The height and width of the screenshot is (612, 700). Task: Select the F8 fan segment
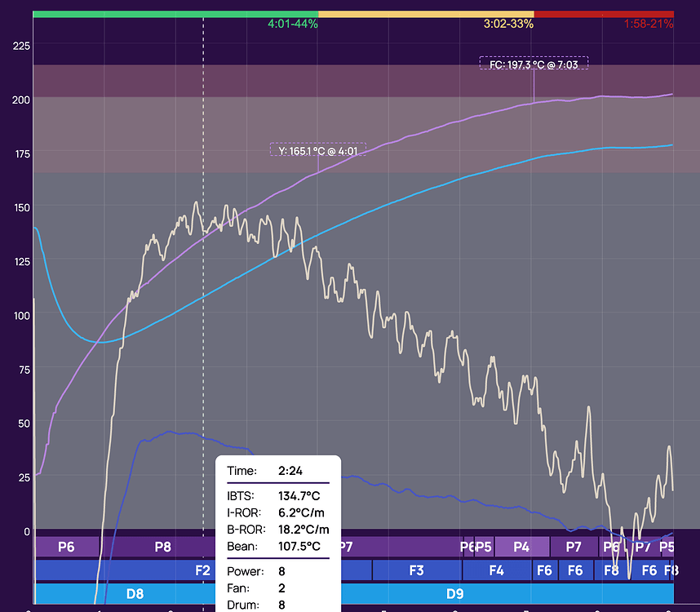611,570
